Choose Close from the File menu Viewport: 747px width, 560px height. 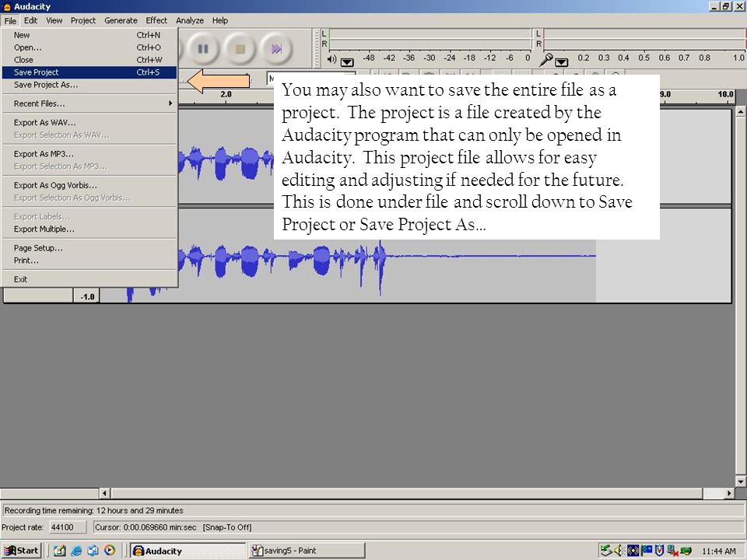(89, 60)
